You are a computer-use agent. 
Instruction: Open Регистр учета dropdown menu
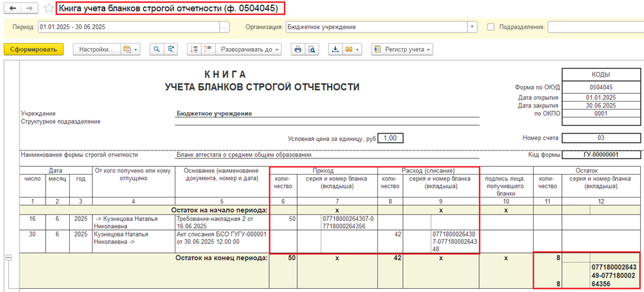pyautogui.click(x=402, y=50)
